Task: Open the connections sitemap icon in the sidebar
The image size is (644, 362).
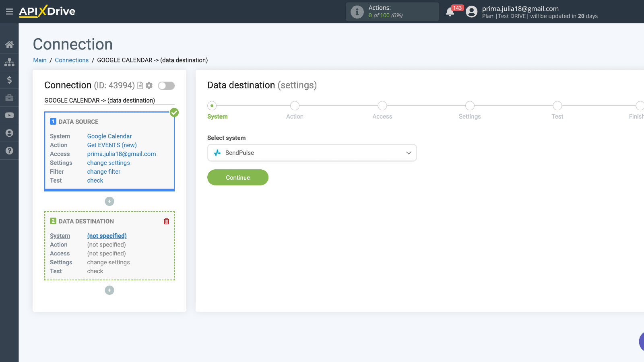Action: tap(9, 62)
